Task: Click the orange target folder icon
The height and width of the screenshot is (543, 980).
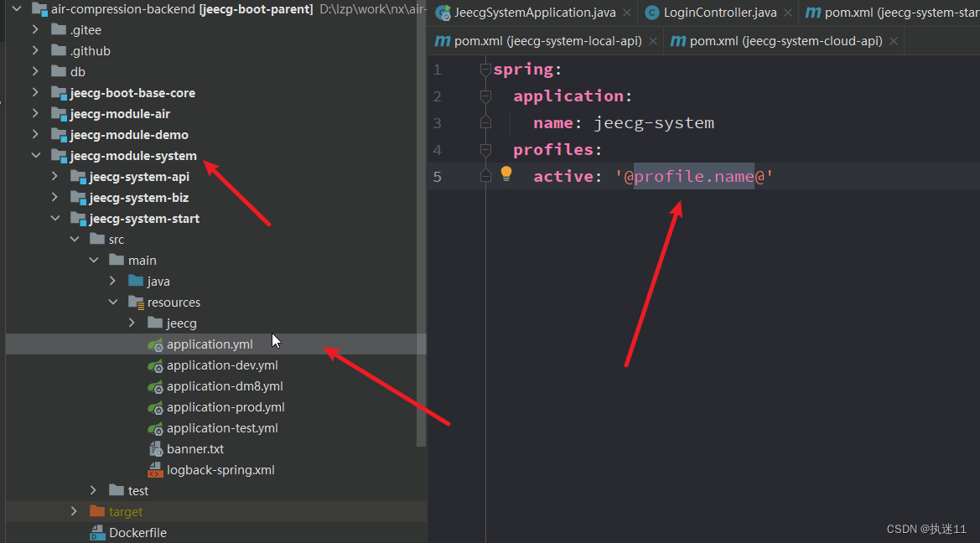Action: pos(97,511)
